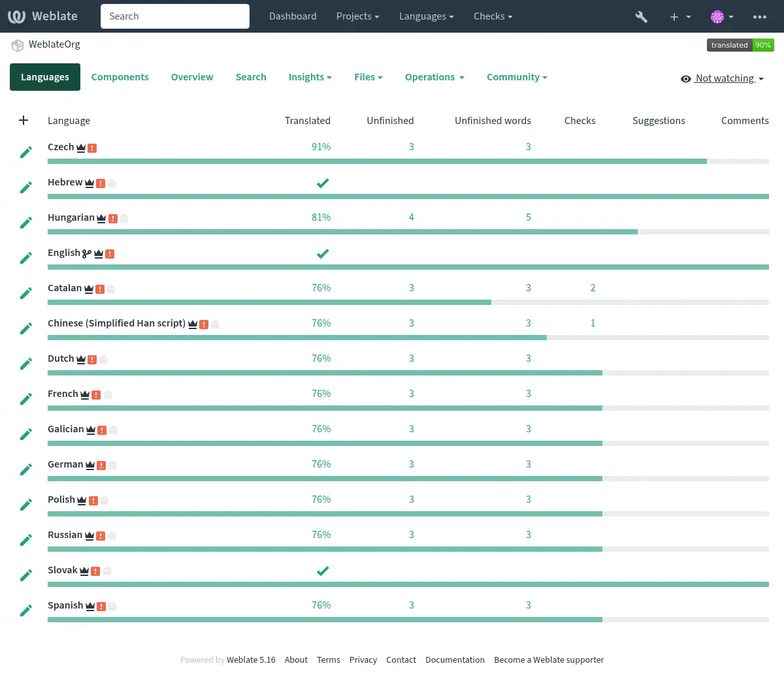Expand the Insights dropdown
Image resolution: width=784 pixels, height=698 pixels.
310,77
